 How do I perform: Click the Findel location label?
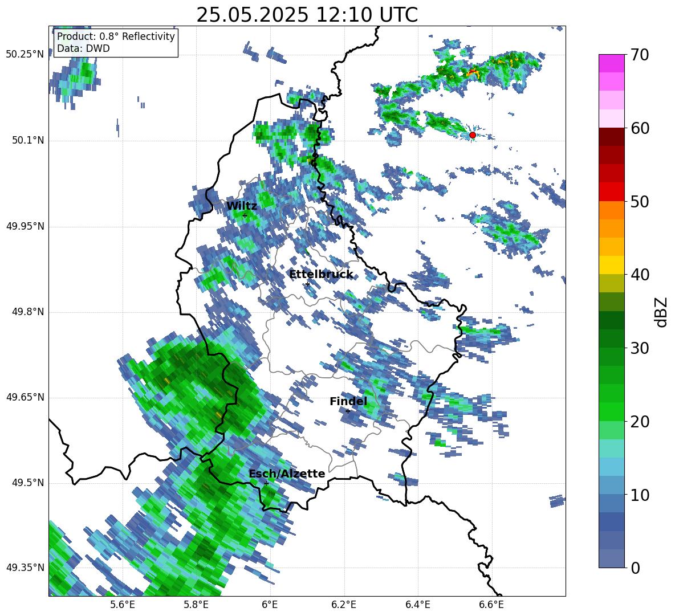[x=348, y=401]
